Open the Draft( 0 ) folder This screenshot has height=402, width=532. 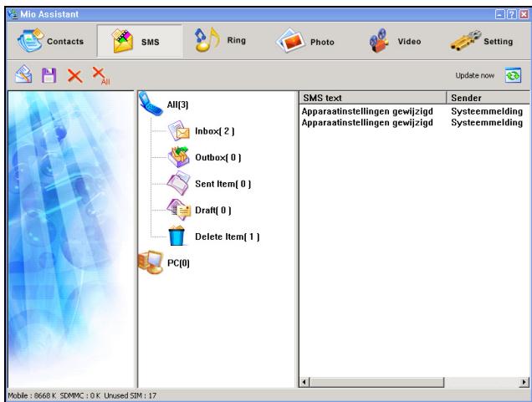click(213, 211)
